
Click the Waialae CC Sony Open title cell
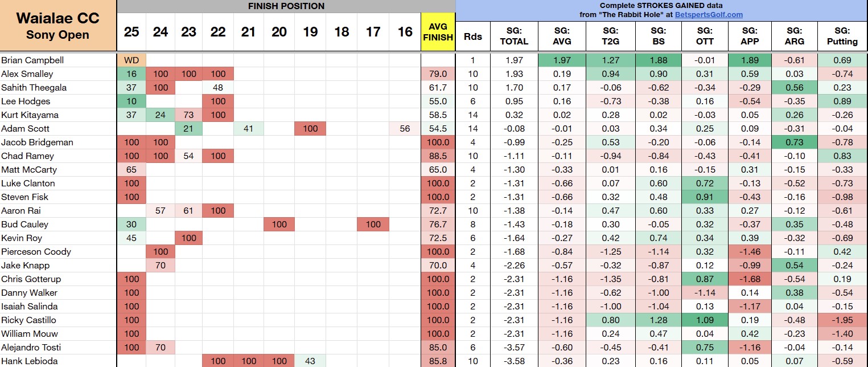58,26
